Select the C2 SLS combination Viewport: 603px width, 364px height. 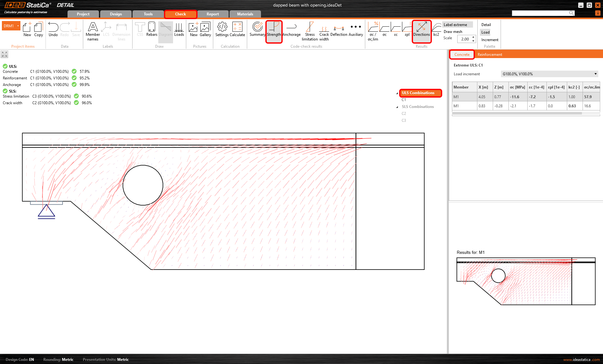coord(404,114)
